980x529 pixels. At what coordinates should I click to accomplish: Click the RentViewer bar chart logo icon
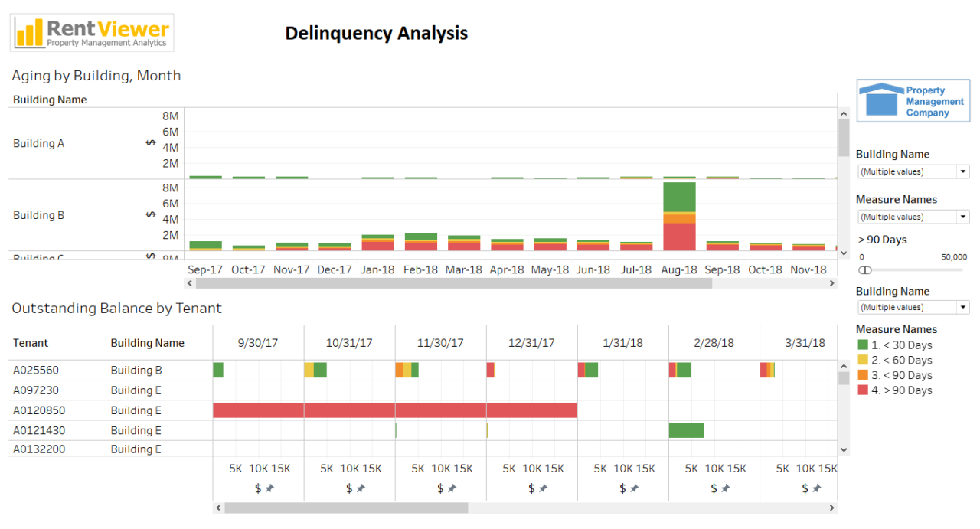(x=28, y=32)
